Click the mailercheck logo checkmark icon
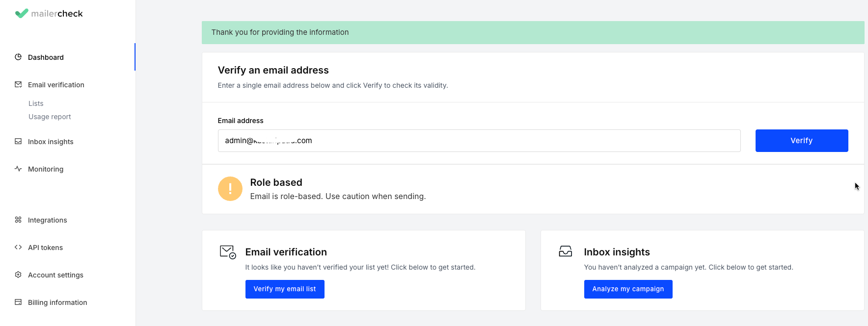This screenshot has height=326, width=868. point(22,13)
